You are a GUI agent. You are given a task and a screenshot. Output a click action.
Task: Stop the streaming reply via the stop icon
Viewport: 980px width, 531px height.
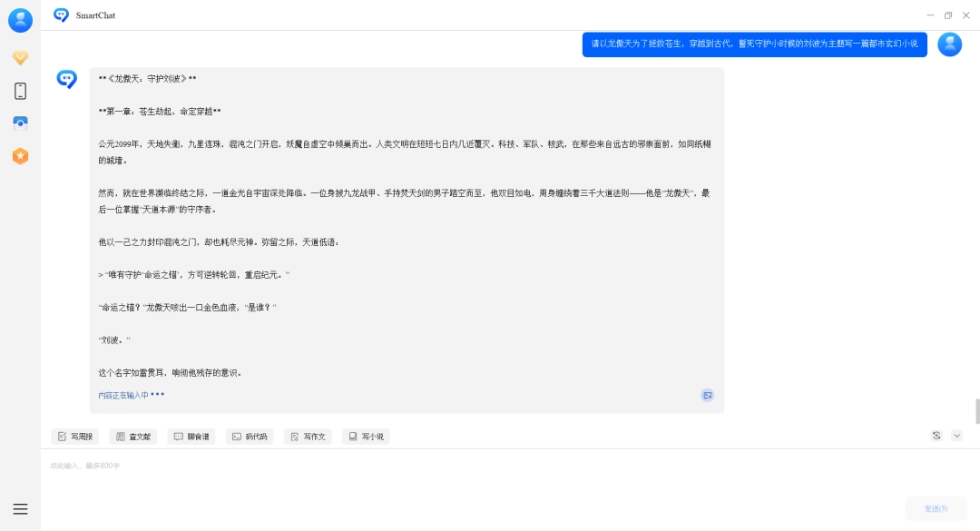[707, 395]
